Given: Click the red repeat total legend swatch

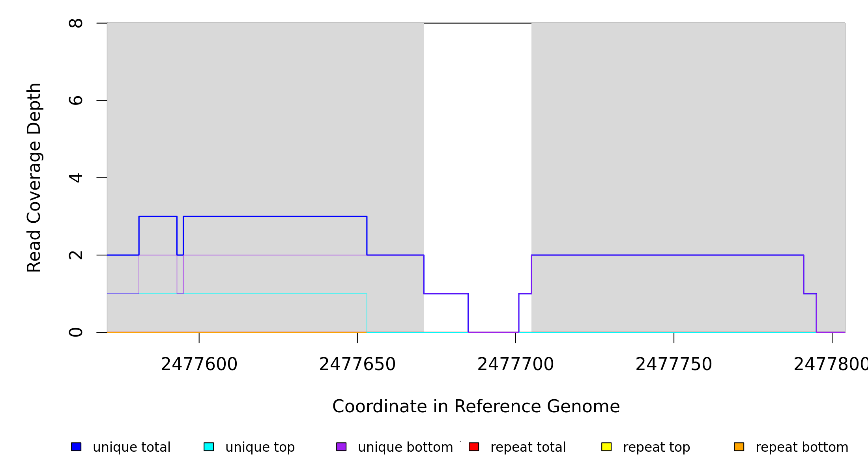Looking at the screenshot, I should pyautogui.click(x=474, y=447).
